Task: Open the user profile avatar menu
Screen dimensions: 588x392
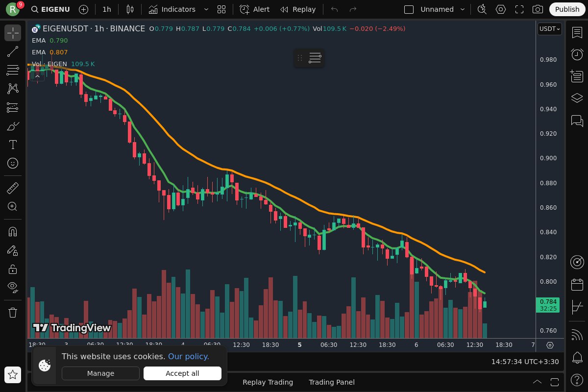Action: click(13, 9)
